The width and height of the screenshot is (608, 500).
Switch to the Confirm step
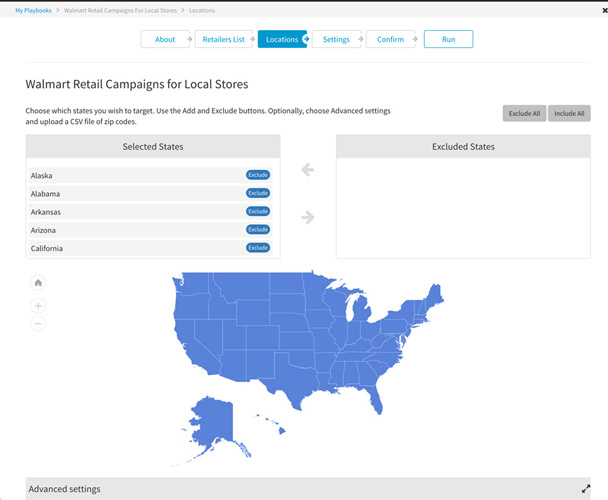(x=390, y=39)
